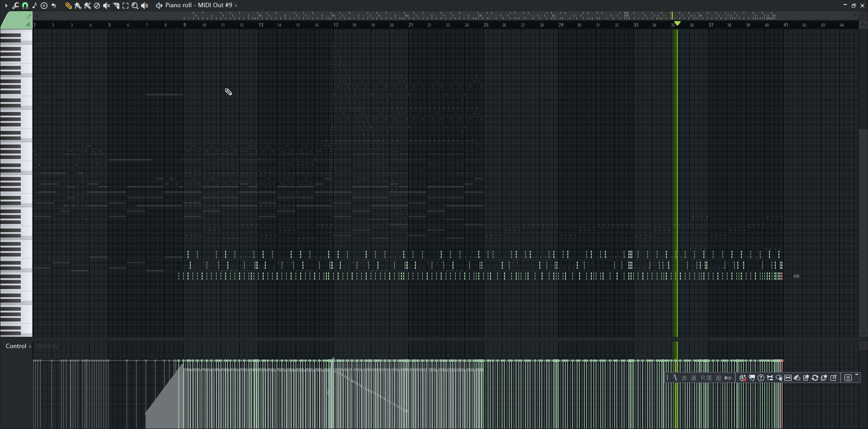
Task: Select the Mute tool
Action: click(x=106, y=5)
